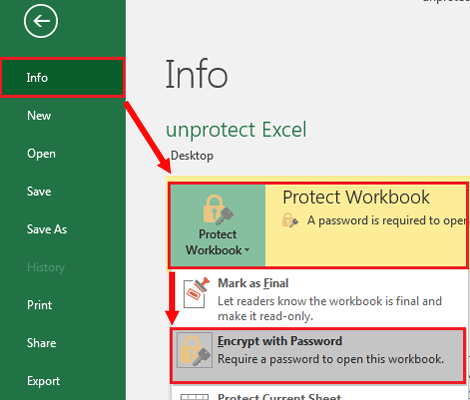Viewport: 470px width, 400px height.
Task: Click the small lock icon beside password notice
Action: [290, 220]
